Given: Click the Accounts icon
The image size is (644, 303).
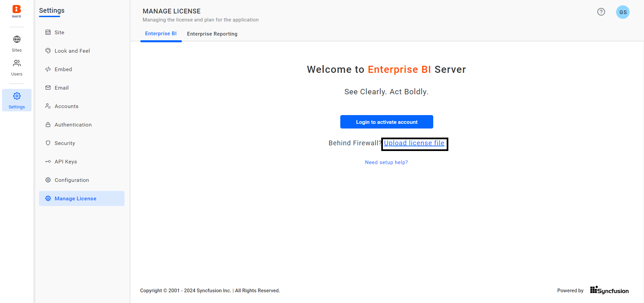Looking at the screenshot, I should click(48, 106).
